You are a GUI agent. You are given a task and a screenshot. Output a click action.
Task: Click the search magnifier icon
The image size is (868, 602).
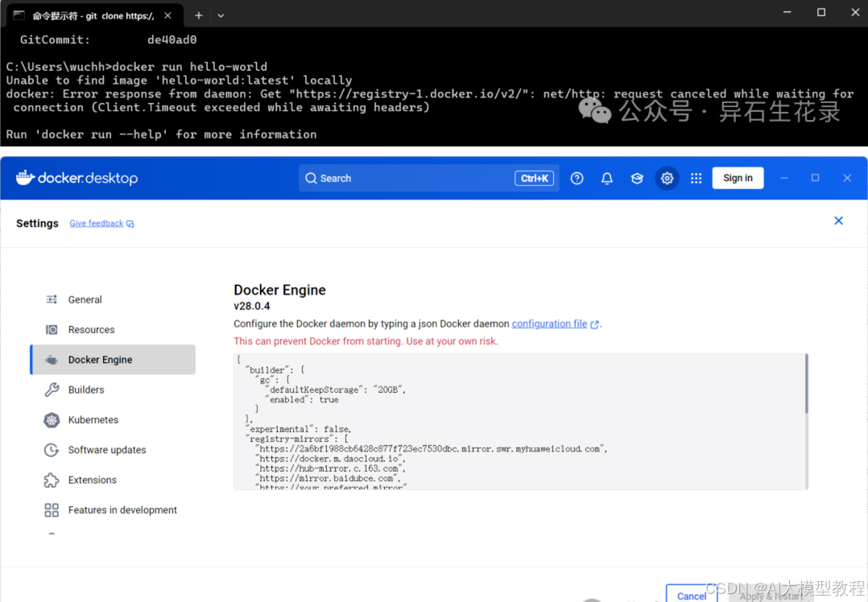click(x=311, y=178)
